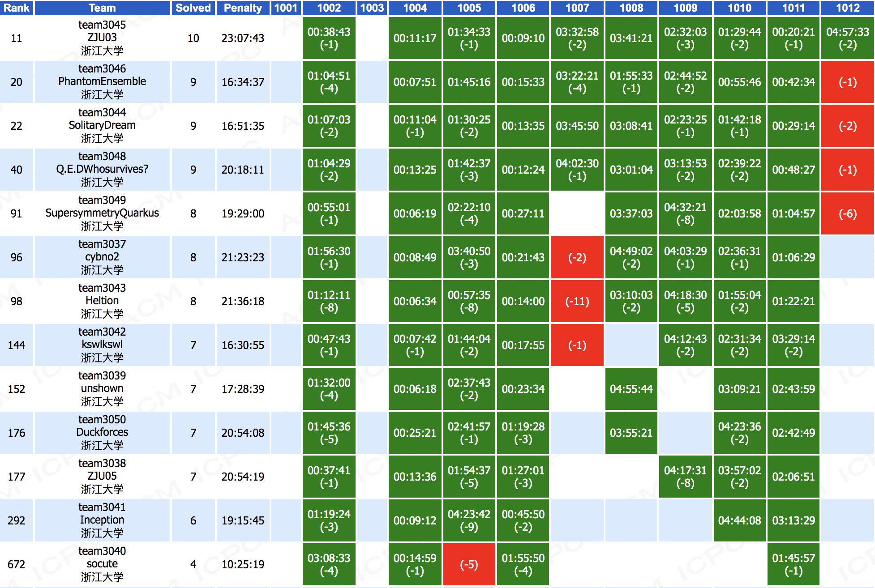Click Duckforces team name

point(102,432)
